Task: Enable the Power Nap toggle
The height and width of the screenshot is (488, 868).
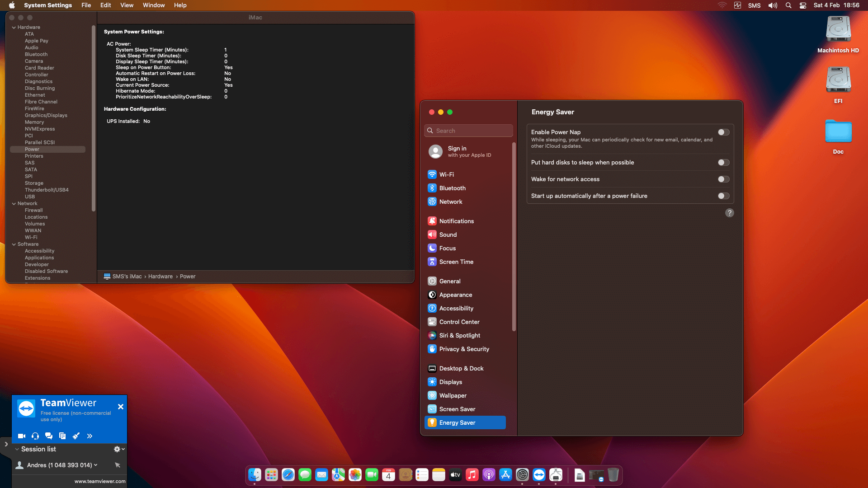Action: coord(723,132)
